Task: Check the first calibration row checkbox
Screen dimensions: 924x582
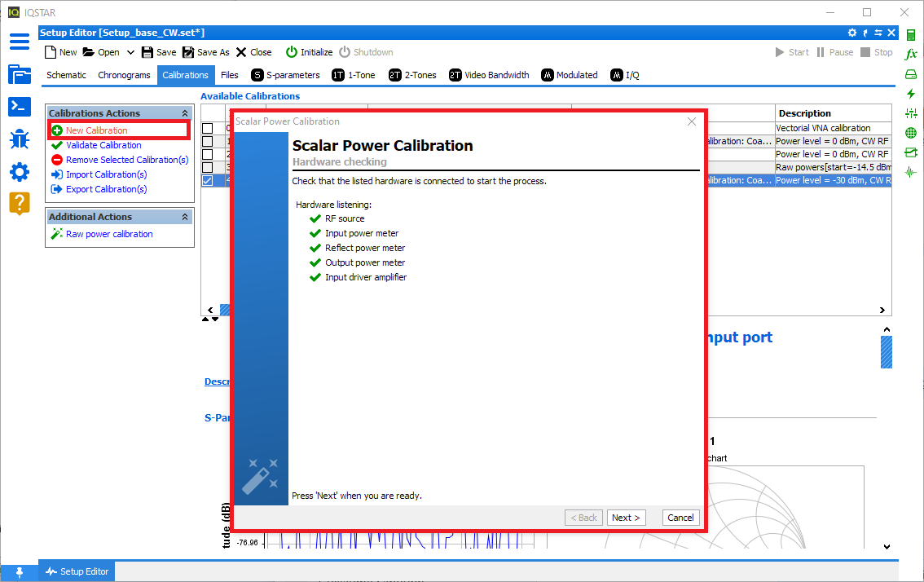Action: [x=208, y=128]
